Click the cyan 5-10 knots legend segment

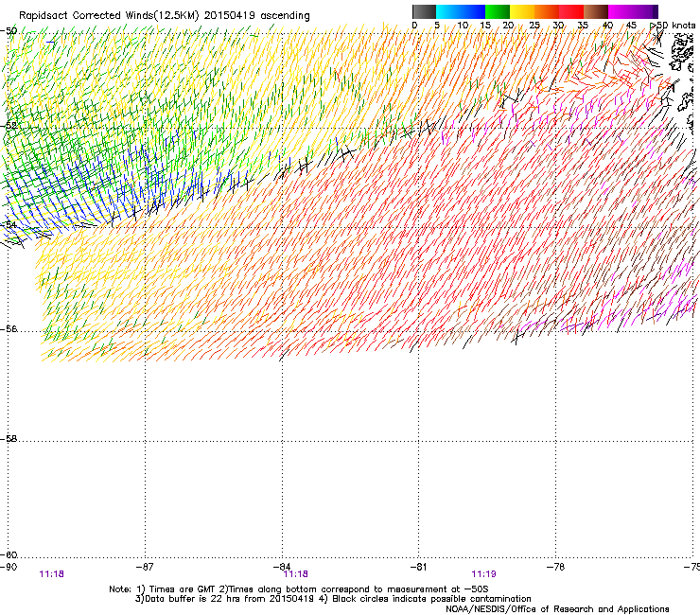448,11
